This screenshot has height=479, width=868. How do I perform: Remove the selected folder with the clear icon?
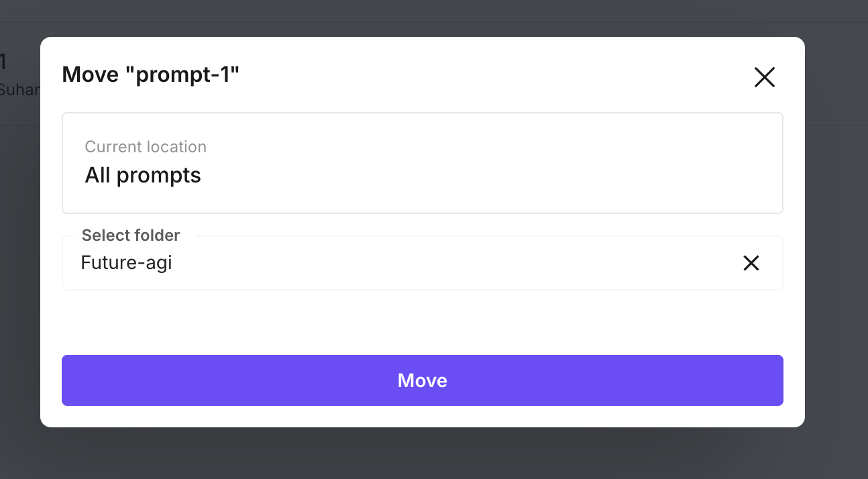(751, 263)
